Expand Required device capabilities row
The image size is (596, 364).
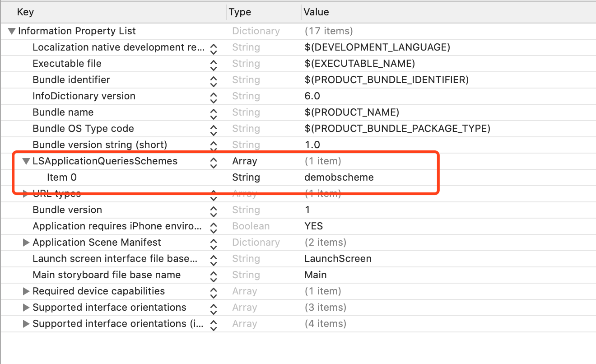click(26, 291)
